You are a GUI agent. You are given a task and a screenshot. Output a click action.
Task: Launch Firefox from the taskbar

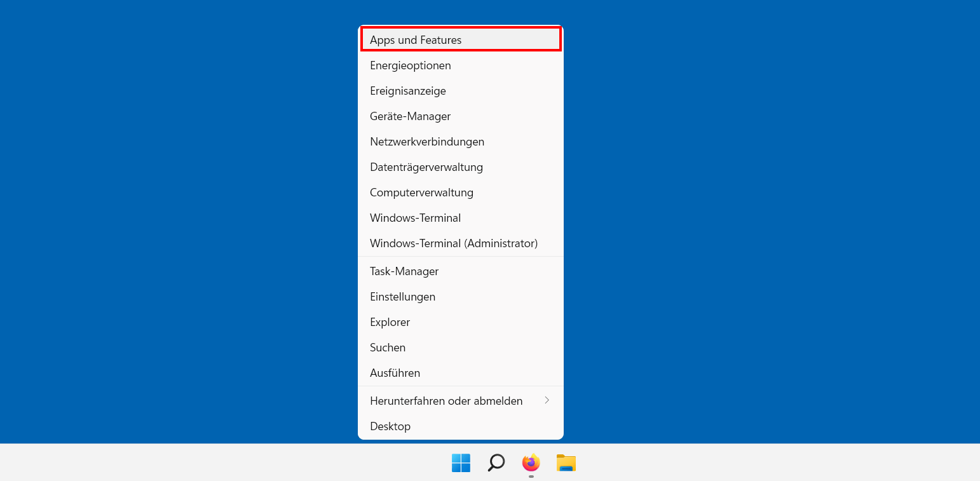[x=531, y=463]
